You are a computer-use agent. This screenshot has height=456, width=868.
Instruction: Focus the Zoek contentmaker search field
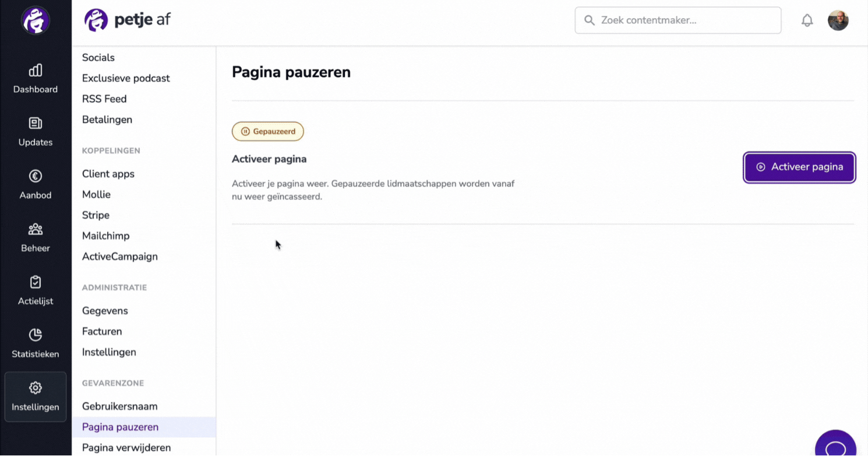[x=678, y=20]
